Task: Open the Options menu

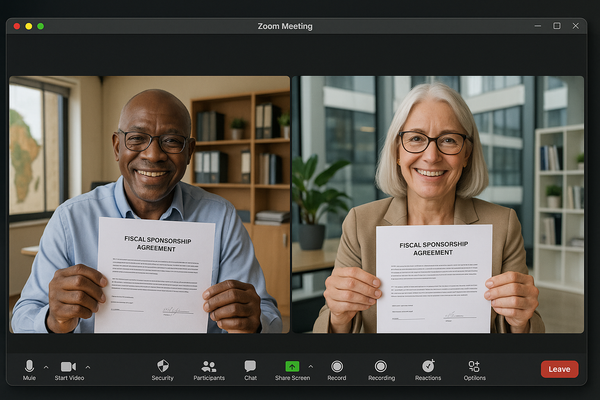Action: [x=474, y=370]
